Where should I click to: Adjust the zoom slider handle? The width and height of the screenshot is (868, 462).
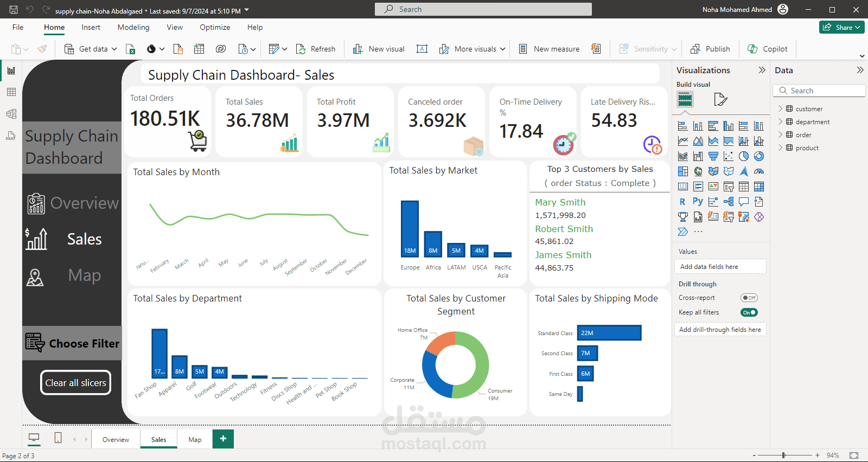tap(783, 455)
